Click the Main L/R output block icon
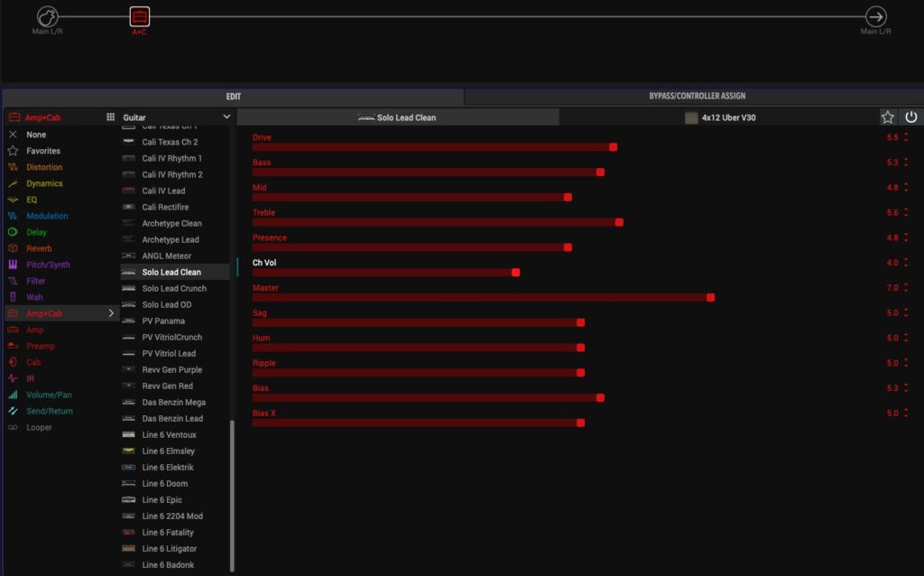 coord(875,16)
